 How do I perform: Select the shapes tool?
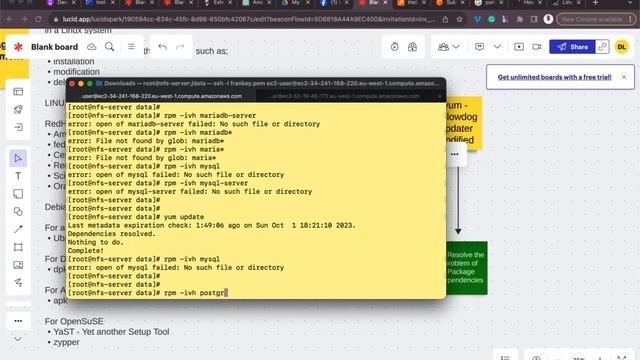tap(18, 211)
